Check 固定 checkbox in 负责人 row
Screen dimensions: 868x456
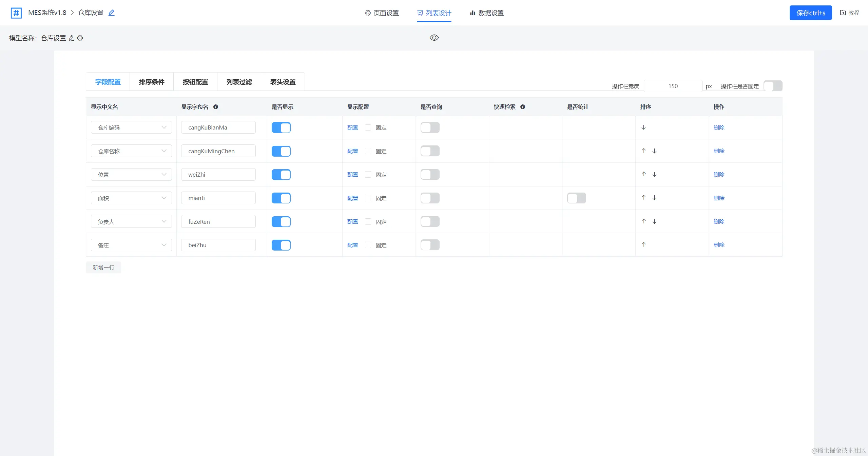point(368,221)
